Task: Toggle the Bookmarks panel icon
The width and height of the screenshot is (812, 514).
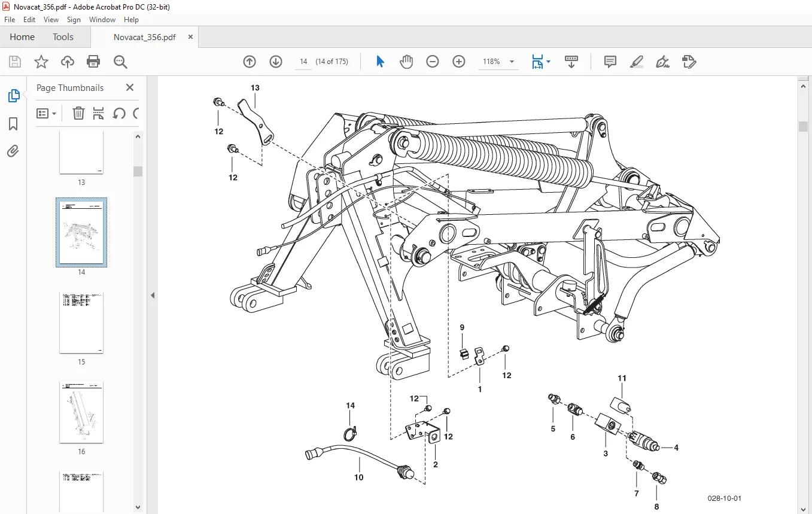Action: click(13, 124)
